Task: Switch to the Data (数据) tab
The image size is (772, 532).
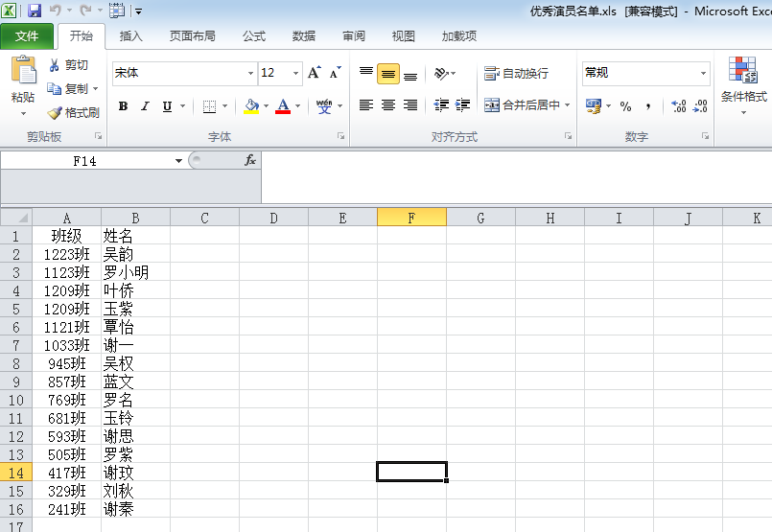Action: (304, 35)
